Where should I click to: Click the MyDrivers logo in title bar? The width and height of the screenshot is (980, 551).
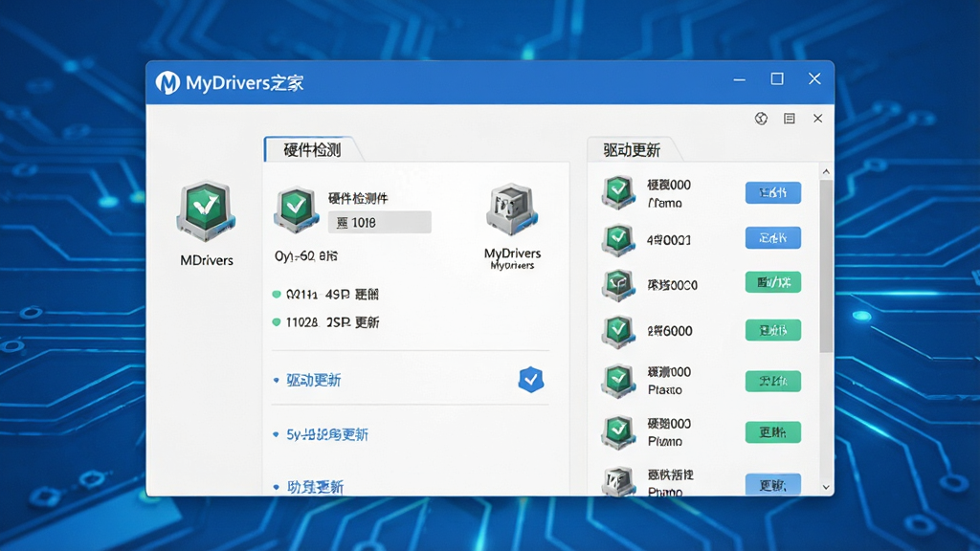point(167,82)
